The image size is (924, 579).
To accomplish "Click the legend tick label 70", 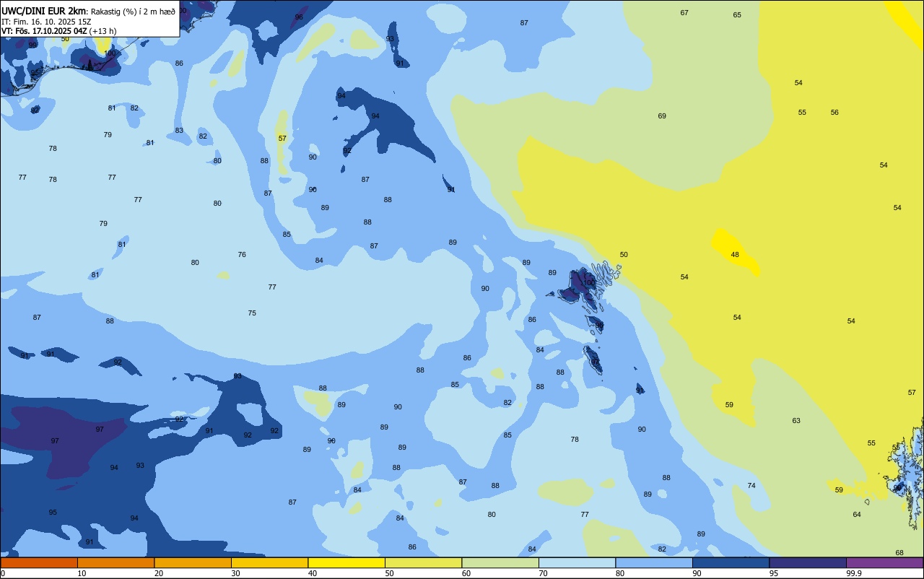I will click(543, 573).
